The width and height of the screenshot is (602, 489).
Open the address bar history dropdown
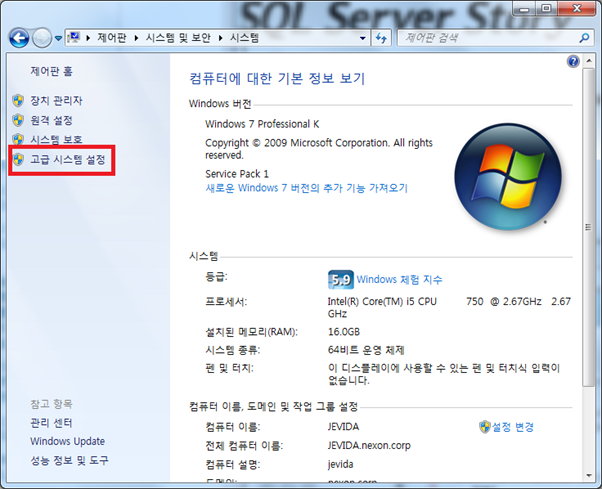coord(362,38)
